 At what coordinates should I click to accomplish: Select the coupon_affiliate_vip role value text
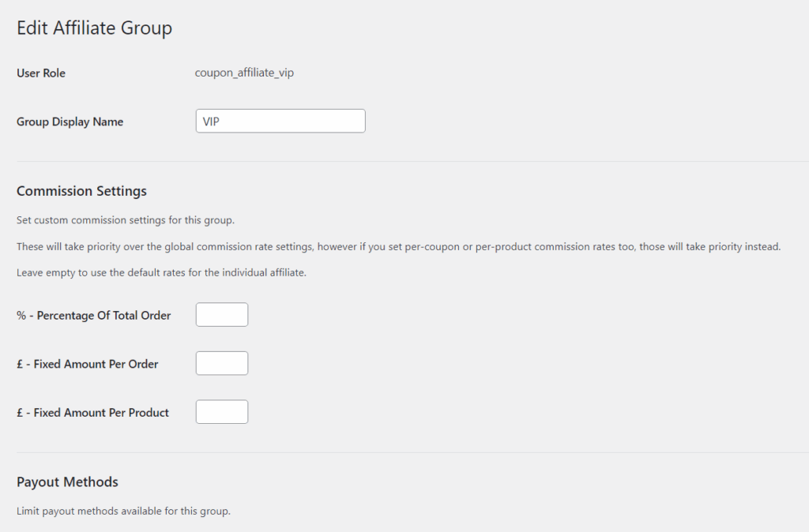[x=244, y=73]
